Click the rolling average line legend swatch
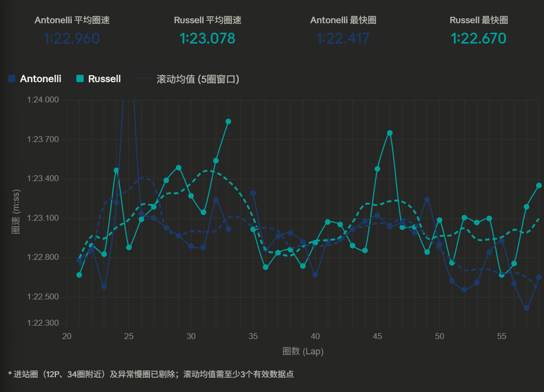Viewport: 544px width, 392px height. pyautogui.click(x=144, y=79)
